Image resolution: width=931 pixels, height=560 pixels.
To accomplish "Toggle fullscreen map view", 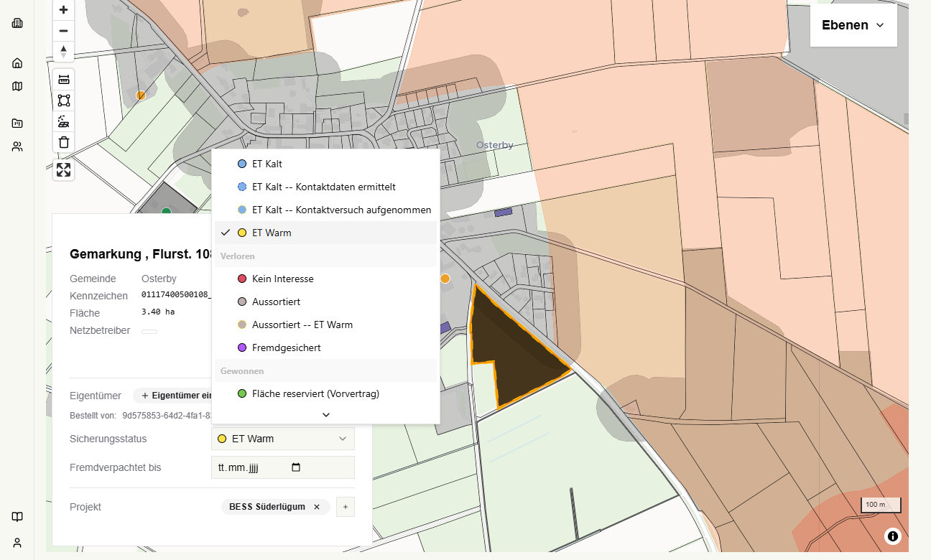I will click(64, 170).
